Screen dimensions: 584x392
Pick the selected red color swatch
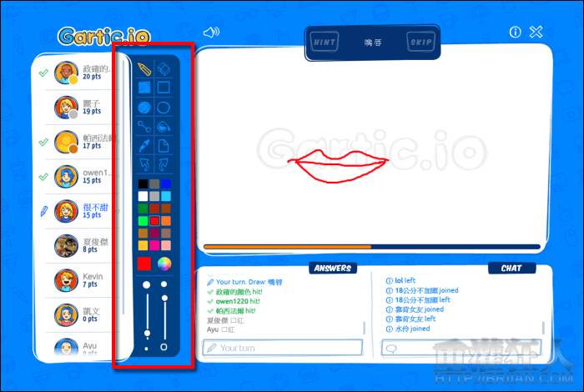click(x=154, y=221)
